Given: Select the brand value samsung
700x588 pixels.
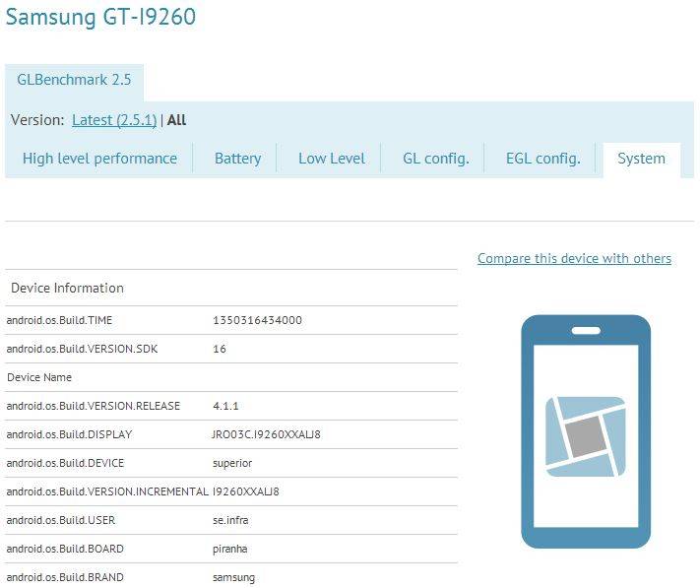Looking at the screenshot, I should pyautogui.click(x=233, y=577).
